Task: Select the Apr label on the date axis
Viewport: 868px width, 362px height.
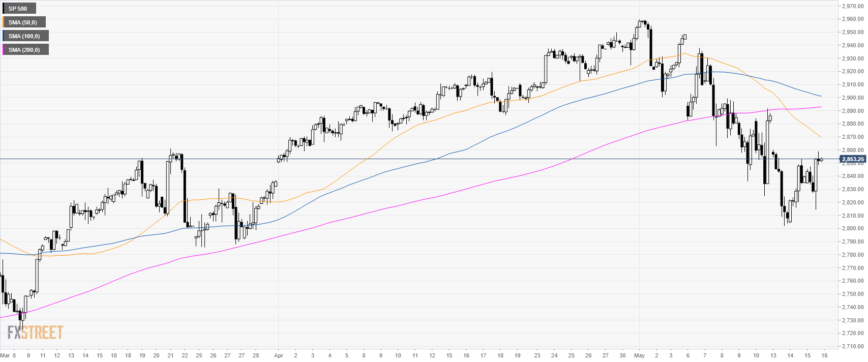Action: pyautogui.click(x=278, y=355)
